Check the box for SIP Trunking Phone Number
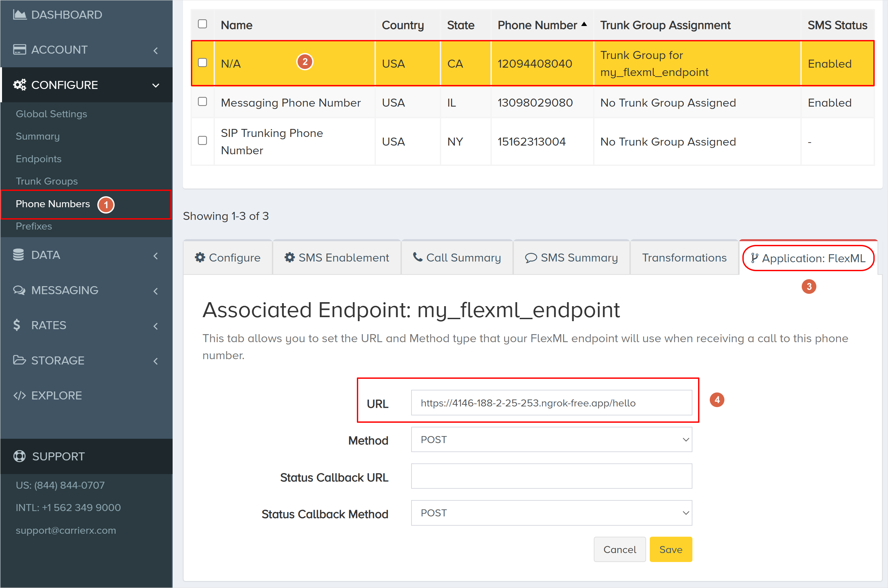Viewport: 888px width, 588px height. click(203, 140)
